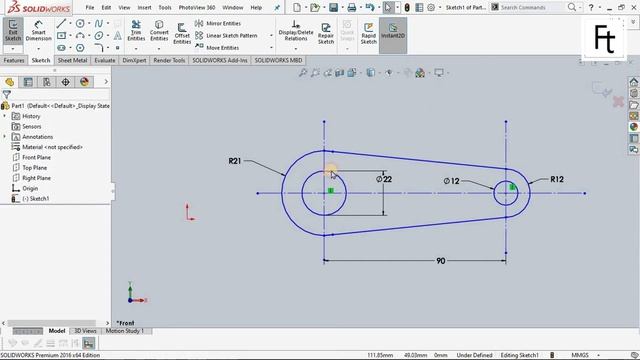Open the Tools menu
The height and width of the screenshot is (360, 640).
coord(165,7)
